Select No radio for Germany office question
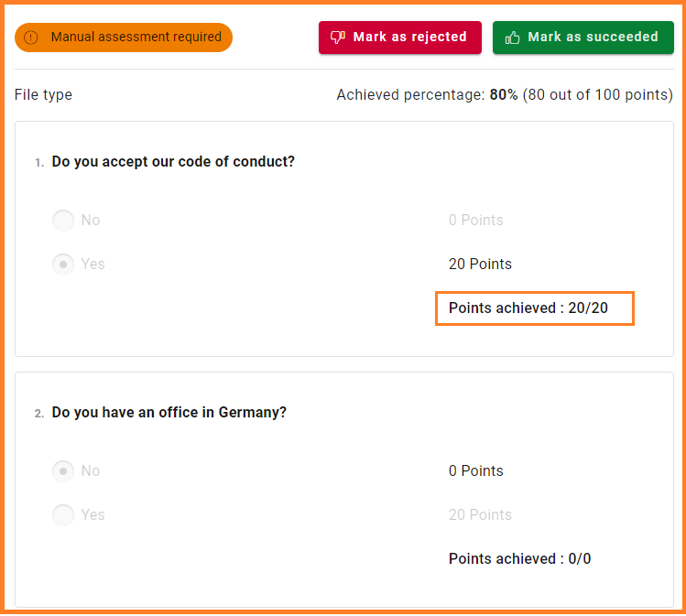Screen dimensions: 686x616 62,471
